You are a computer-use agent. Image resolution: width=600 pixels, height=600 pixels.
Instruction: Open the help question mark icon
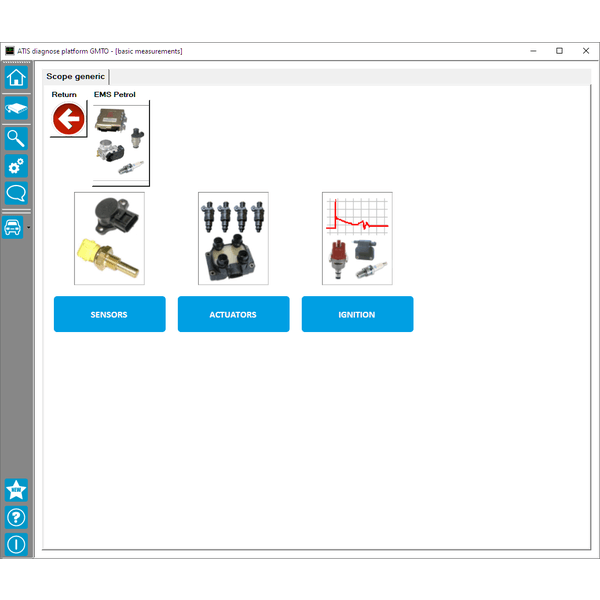[16, 517]
